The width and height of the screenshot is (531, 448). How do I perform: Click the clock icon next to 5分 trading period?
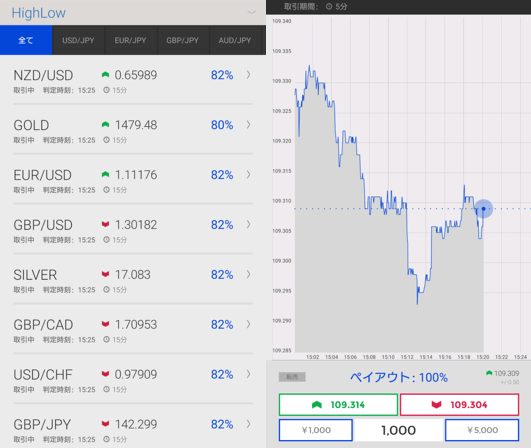[x=329, y=6]
